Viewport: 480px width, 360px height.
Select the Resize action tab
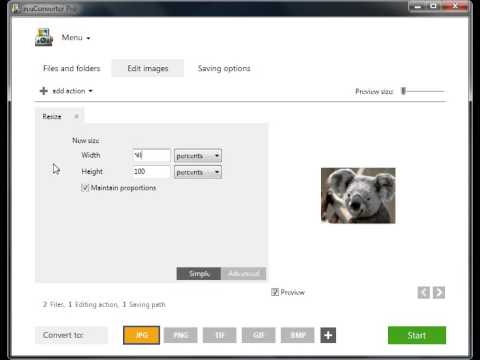point(52,116)
